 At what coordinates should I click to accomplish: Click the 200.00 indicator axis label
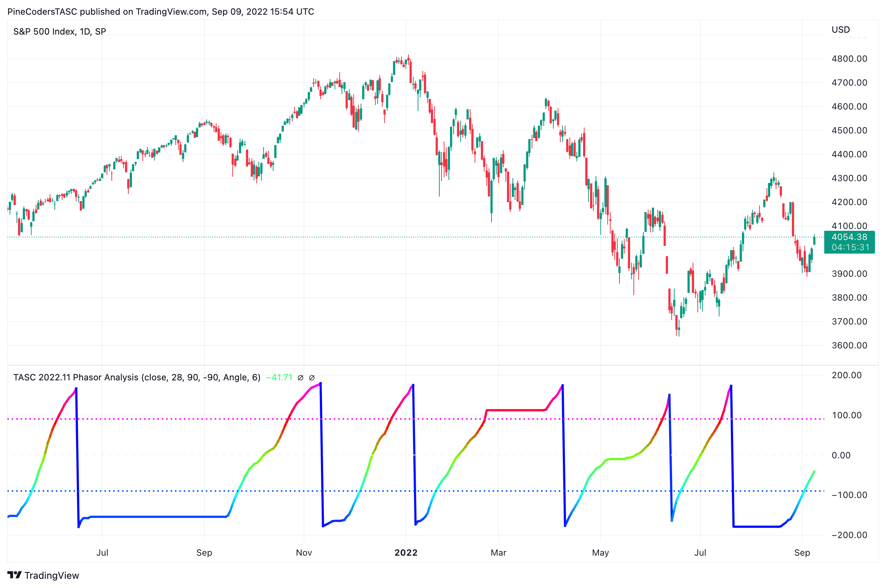(847, 375)
